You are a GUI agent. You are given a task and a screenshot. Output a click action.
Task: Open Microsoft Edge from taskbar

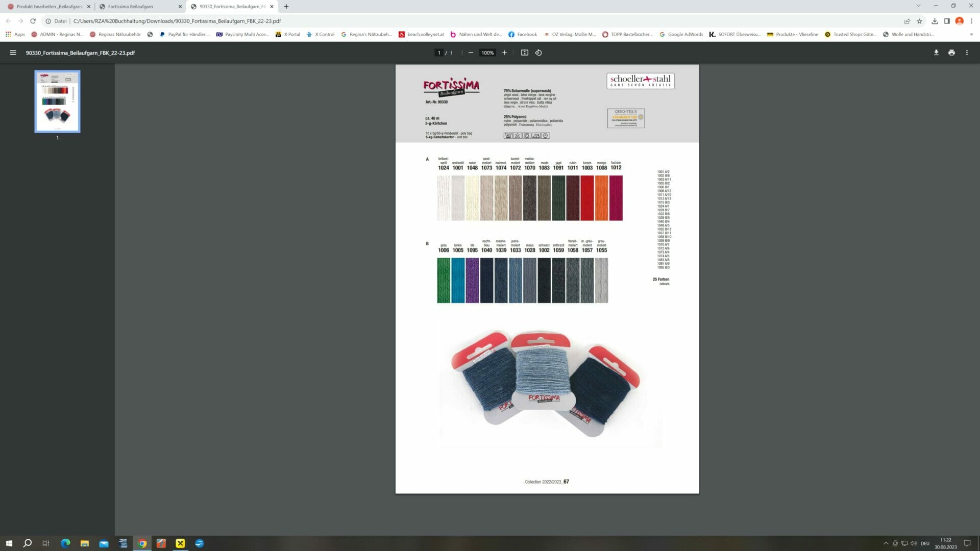pos(65,543)
